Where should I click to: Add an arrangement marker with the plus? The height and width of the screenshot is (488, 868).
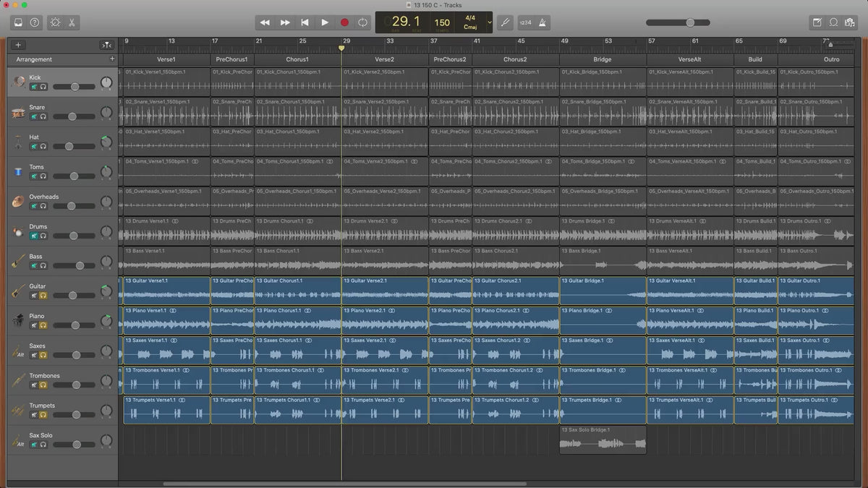pos(111,59)
